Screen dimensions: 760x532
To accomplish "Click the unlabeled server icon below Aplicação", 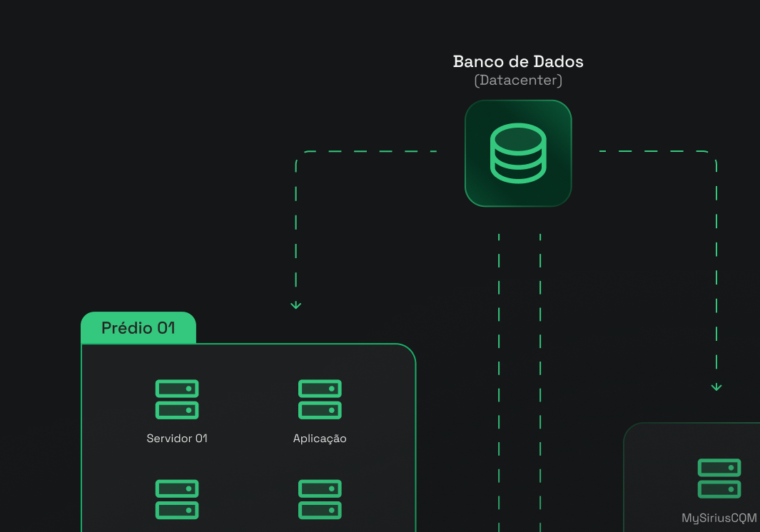I will click(320, 499).
